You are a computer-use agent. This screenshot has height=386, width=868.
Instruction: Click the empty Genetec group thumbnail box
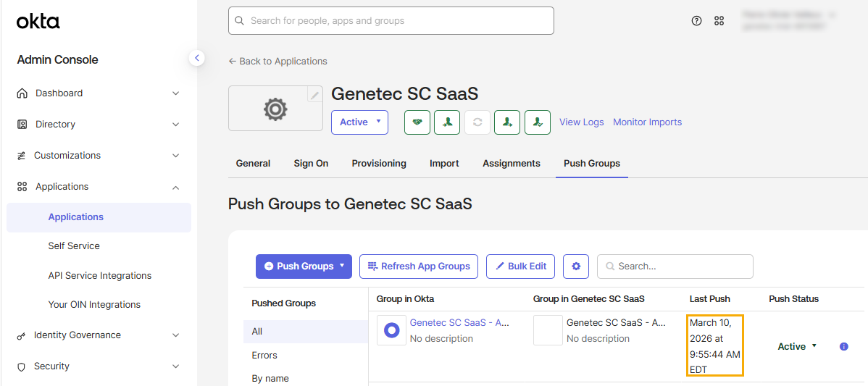coord(548,330)
